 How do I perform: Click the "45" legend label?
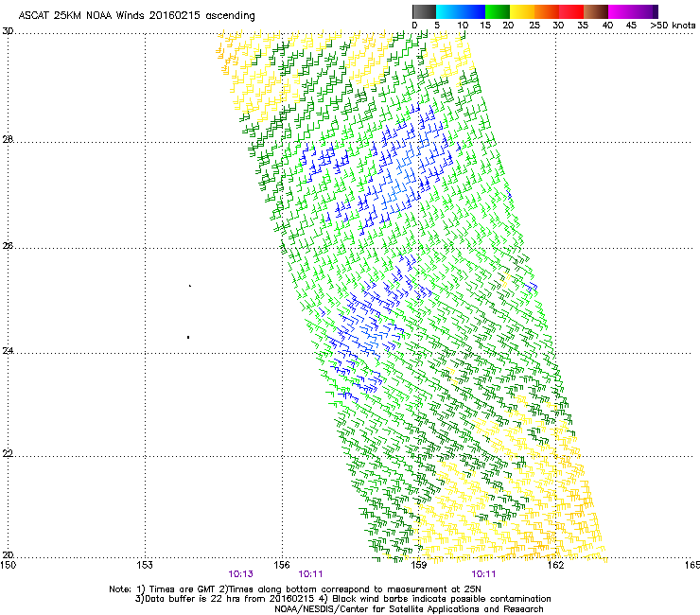pyautogui.click(x=631, y=26)
